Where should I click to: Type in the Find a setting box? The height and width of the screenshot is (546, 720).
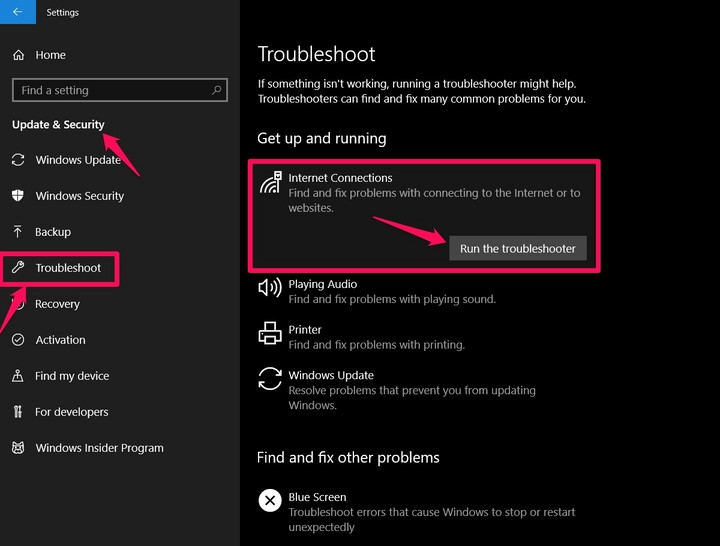pyautogui.click(x=110, y=90)
